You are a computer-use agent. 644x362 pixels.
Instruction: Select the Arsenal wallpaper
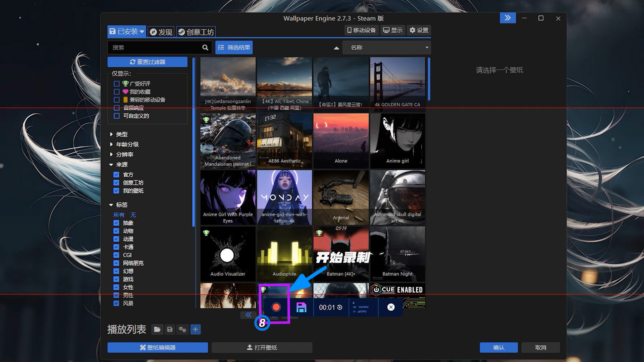(341, 197)
